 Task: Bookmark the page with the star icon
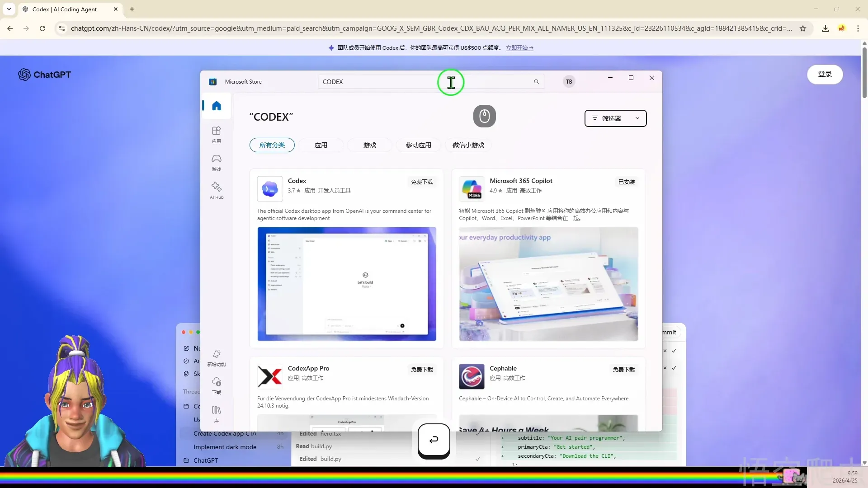pyautogui.click(x=803, y=28)
